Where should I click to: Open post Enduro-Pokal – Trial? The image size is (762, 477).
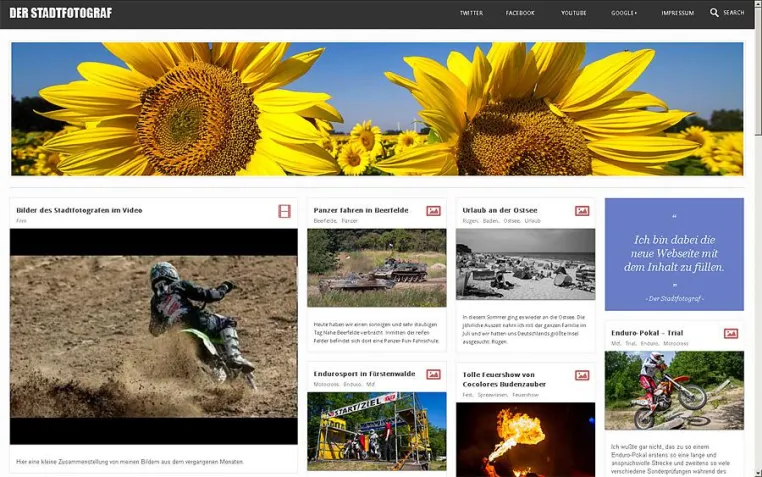(x=647, y=333)
